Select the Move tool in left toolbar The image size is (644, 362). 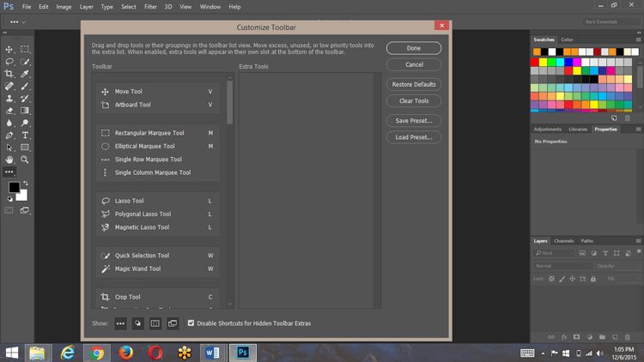[9, 49]
